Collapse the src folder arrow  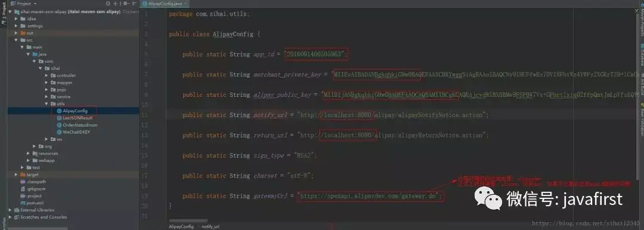click(x=17, y=40)
